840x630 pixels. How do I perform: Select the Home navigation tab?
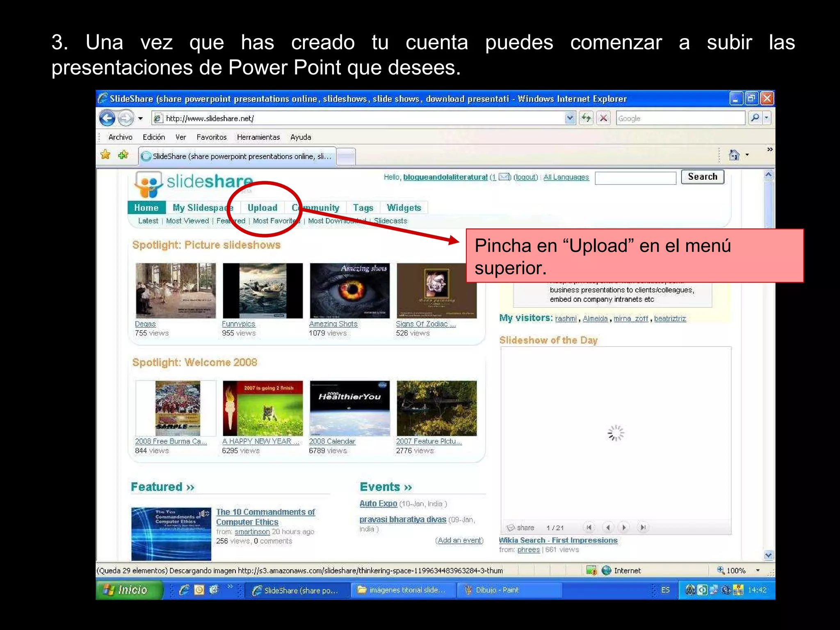(x=146, y=208)
